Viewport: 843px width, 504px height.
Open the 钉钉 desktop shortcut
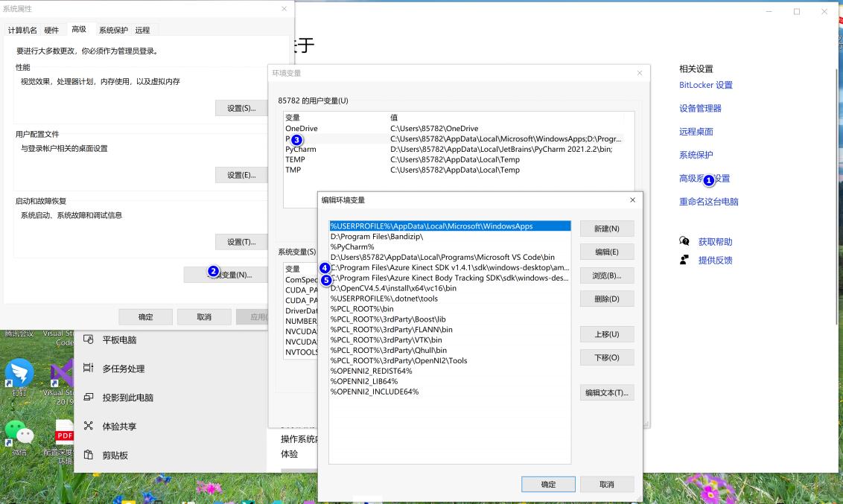19,377
